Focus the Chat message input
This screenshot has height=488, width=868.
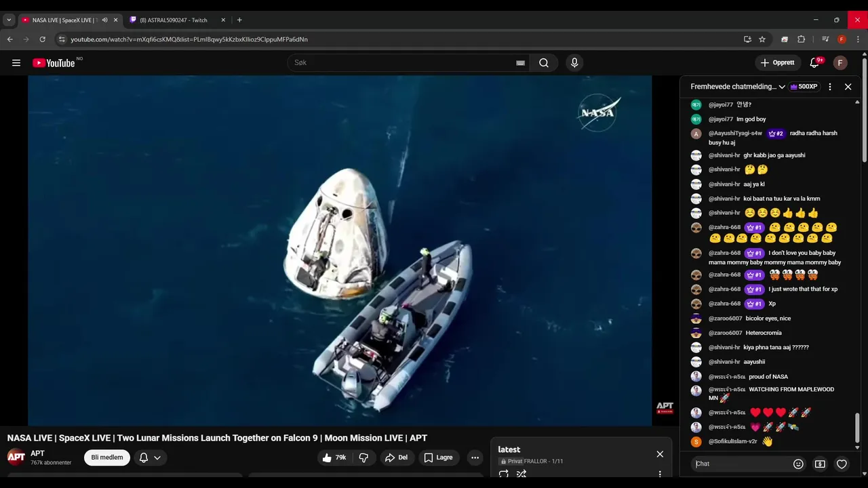click(743, 464)
